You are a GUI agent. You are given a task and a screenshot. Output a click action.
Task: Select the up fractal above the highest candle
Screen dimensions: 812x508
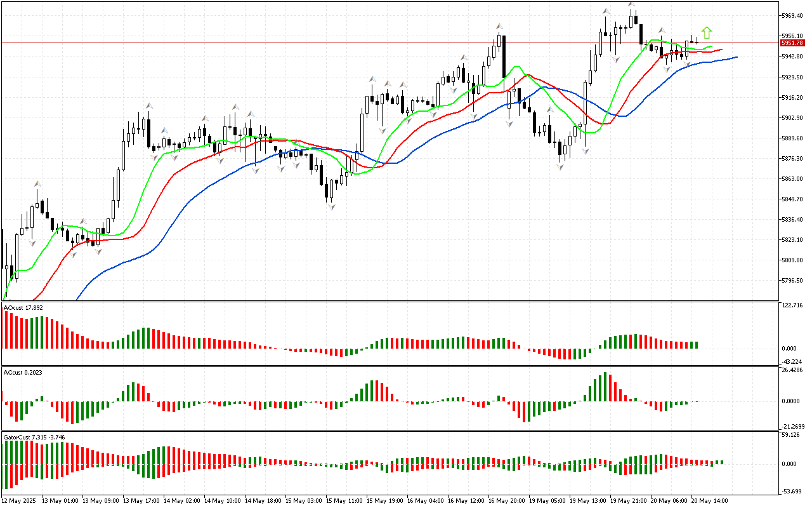tap(631, 4)
